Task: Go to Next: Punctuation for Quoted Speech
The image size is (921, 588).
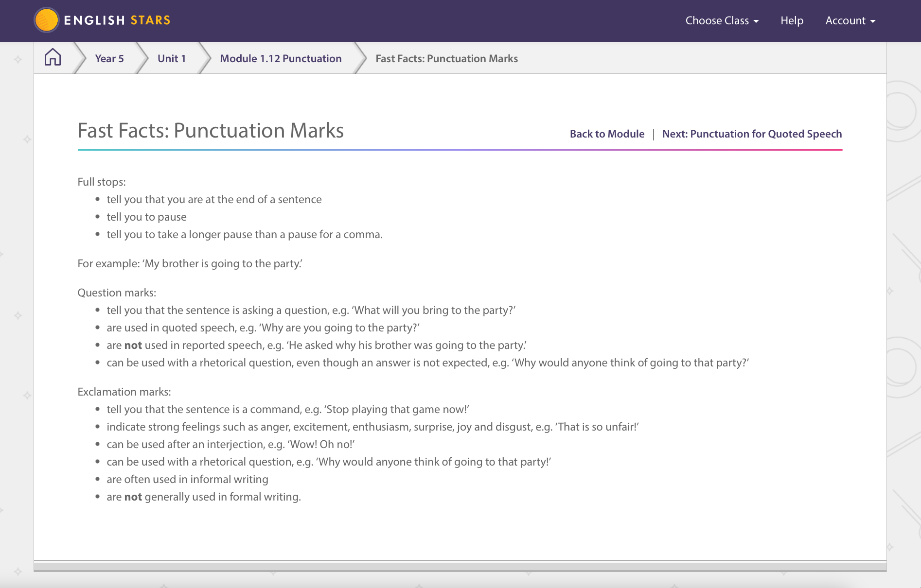Action: [752, 134]
